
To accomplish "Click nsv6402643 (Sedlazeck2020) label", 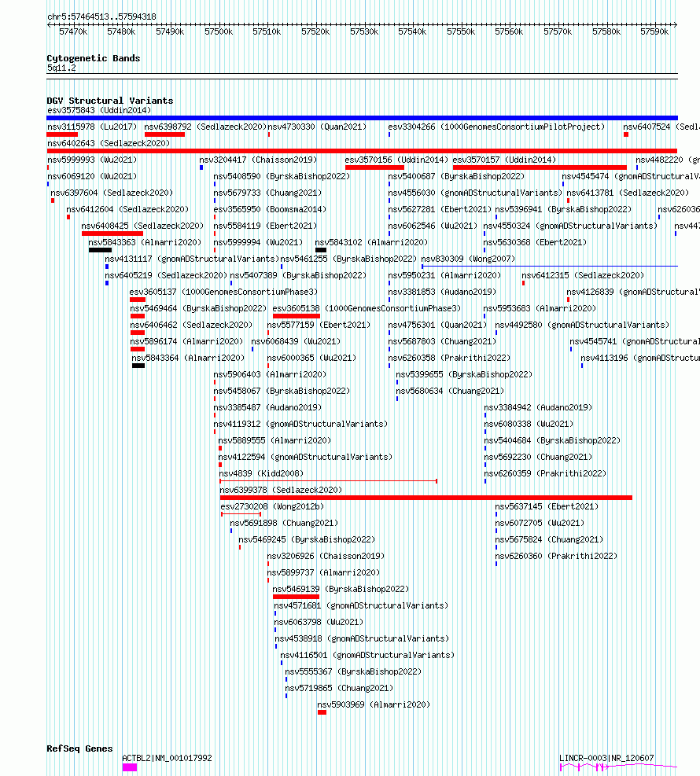I will (x=109, y=144).
